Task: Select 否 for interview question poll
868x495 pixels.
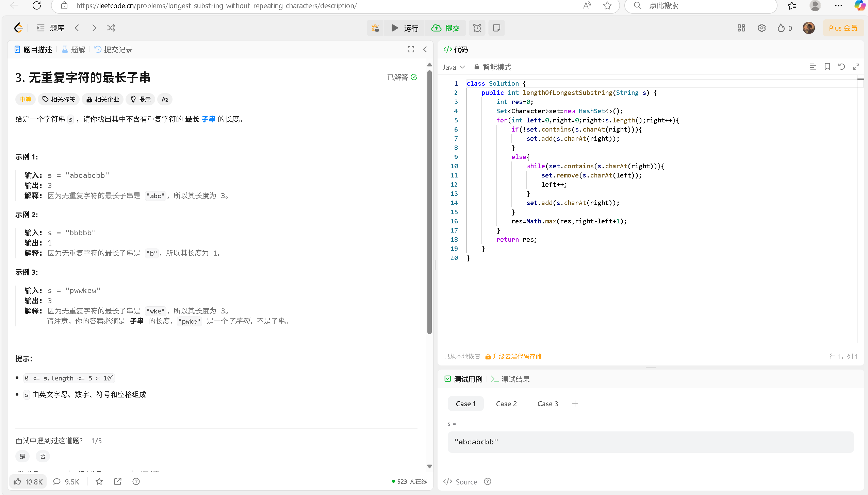Action: tap(43, 456)
